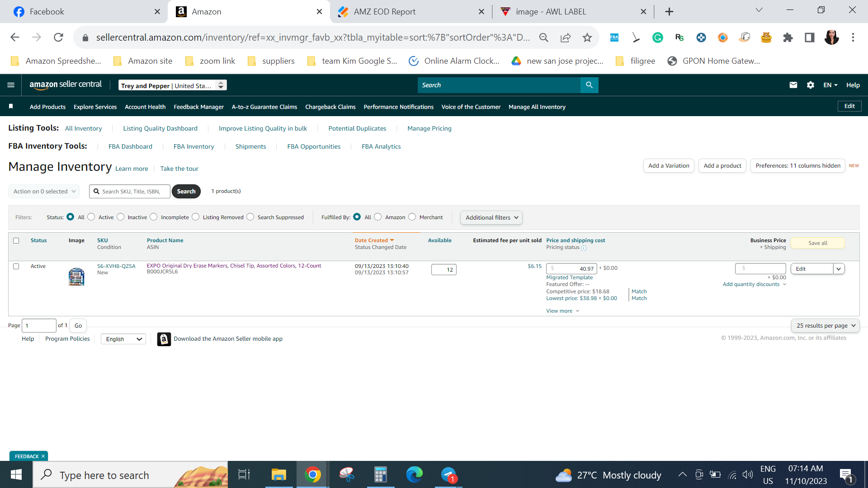Select Listing Removed status filter

coord(195,217)
